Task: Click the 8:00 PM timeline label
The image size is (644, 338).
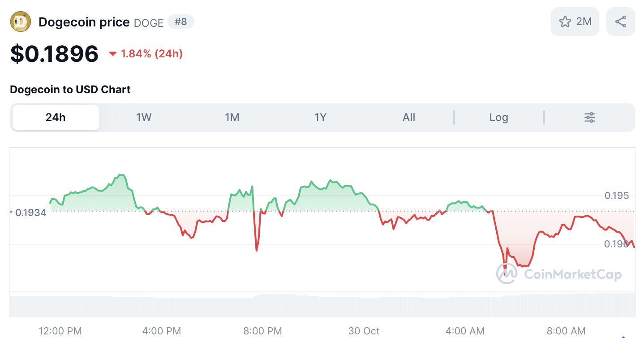Action: [262, 331]
